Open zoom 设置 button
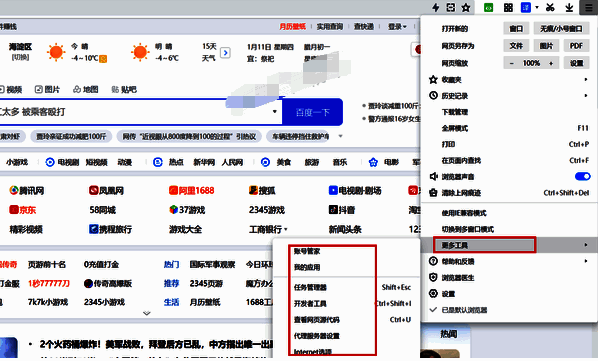This screenshot has height=361, width=598. point(576,63)
